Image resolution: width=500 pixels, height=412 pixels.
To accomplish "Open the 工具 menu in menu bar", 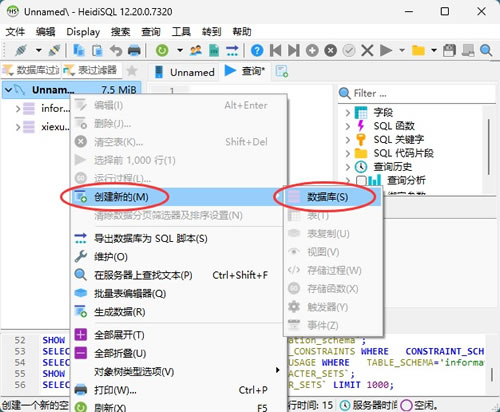I will (x=181, y=32).
